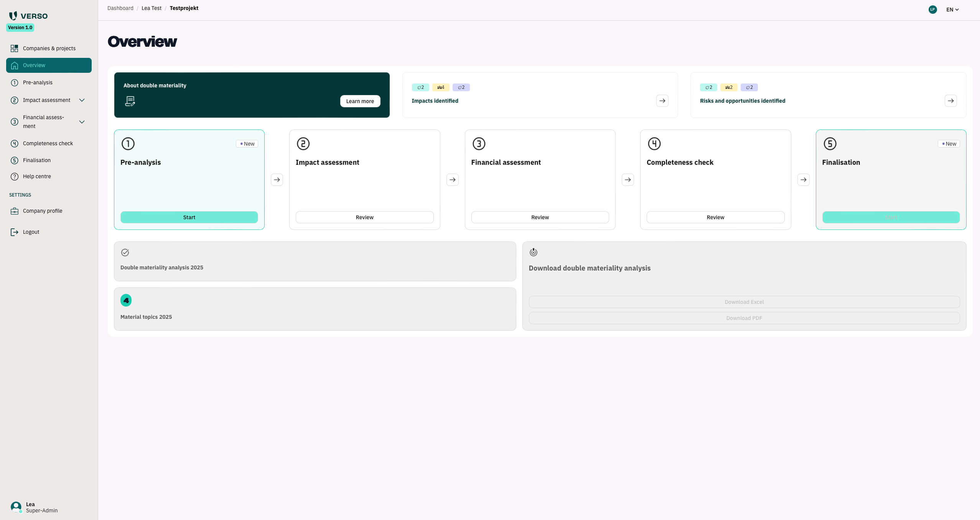
Task: Click the circled 5 on Finalisation card
Action: 830,144
